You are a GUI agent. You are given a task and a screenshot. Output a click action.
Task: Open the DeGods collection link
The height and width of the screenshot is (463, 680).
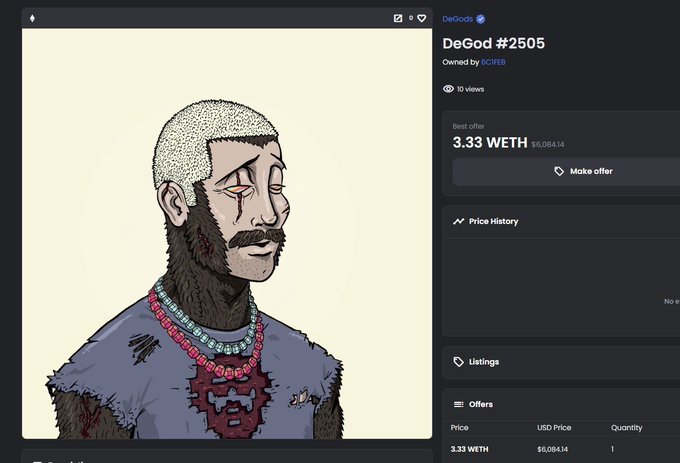(457, 19)
